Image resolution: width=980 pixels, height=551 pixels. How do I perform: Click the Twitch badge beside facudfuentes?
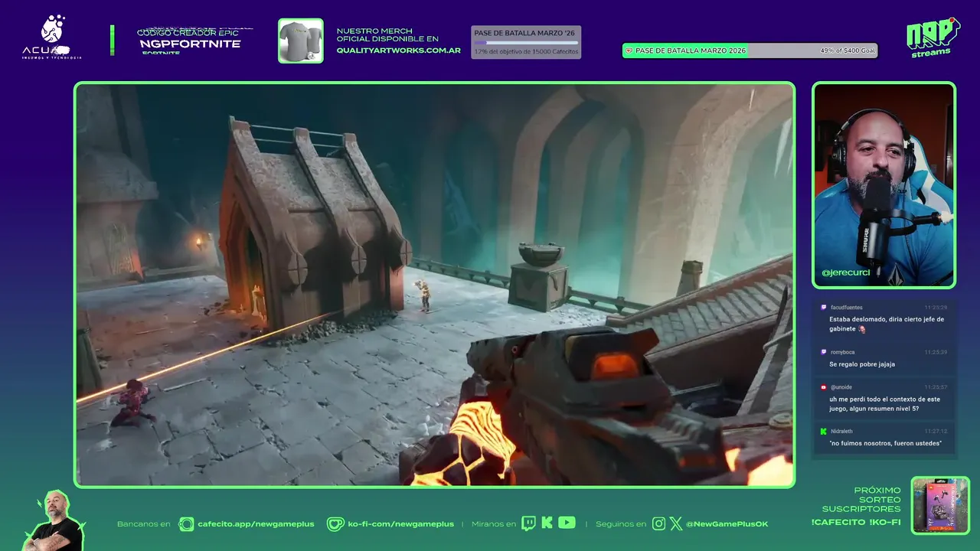pyautogui.click(x=823, y=307)
